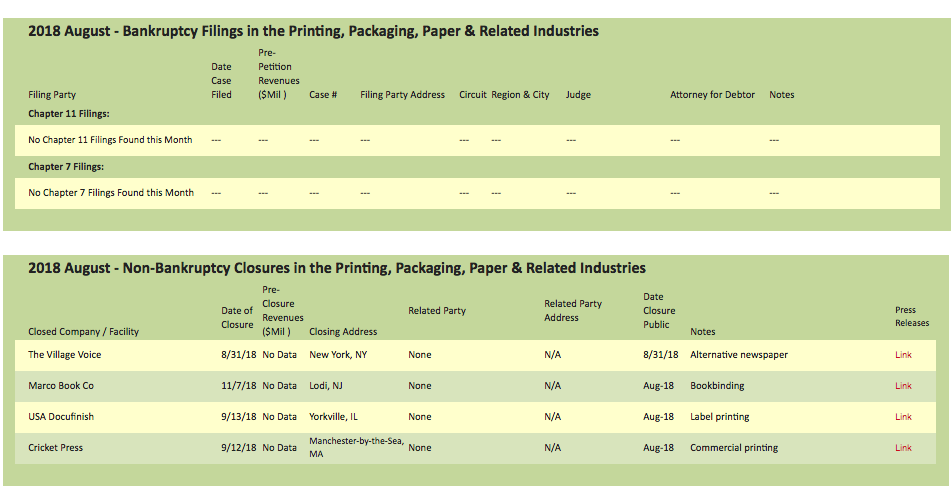Click the No Chapter 7 Filings Found row text
The width and height of the screenshot is (951, 498).
pyautogui.click(x=110, y=193)
